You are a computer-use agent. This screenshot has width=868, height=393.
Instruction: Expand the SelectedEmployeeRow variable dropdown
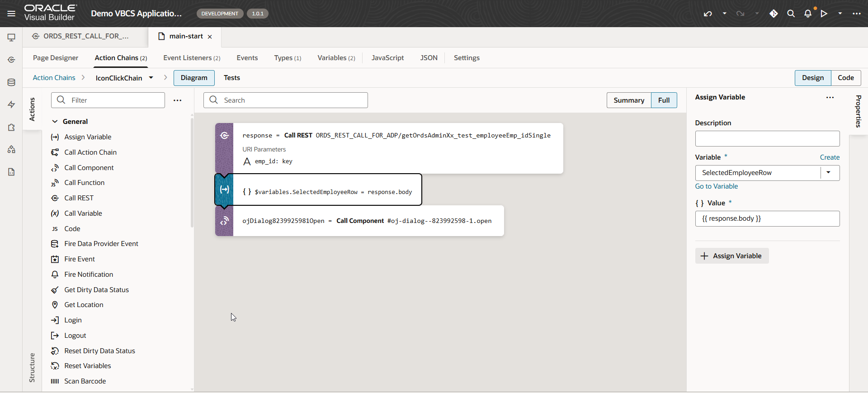(x=828, y=173)
